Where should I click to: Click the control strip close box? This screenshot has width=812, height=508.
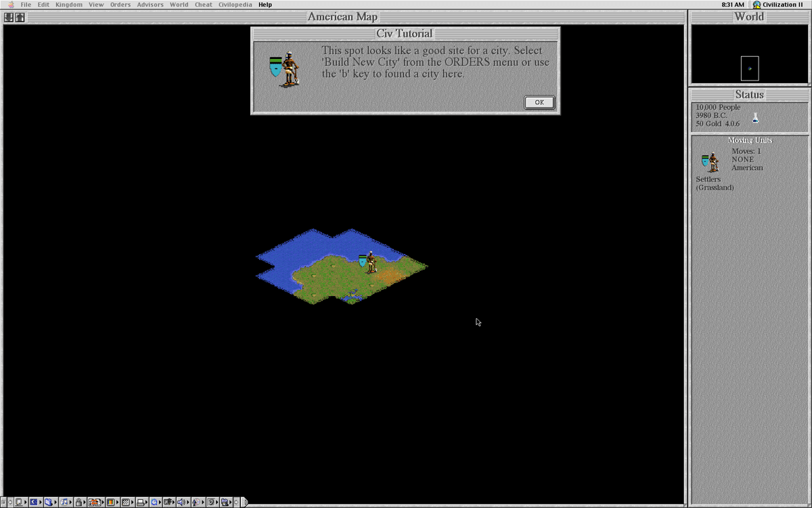[x=3, y=503]
